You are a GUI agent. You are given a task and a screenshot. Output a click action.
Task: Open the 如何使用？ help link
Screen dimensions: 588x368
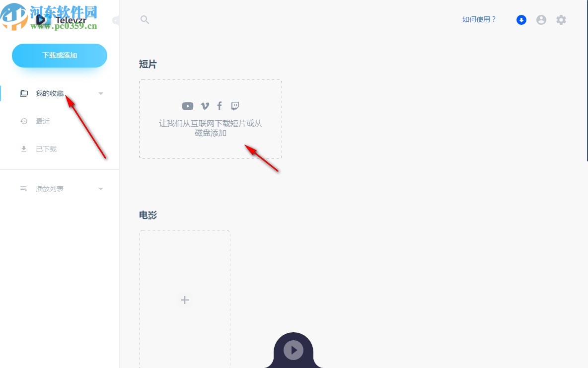click(479, 19)
